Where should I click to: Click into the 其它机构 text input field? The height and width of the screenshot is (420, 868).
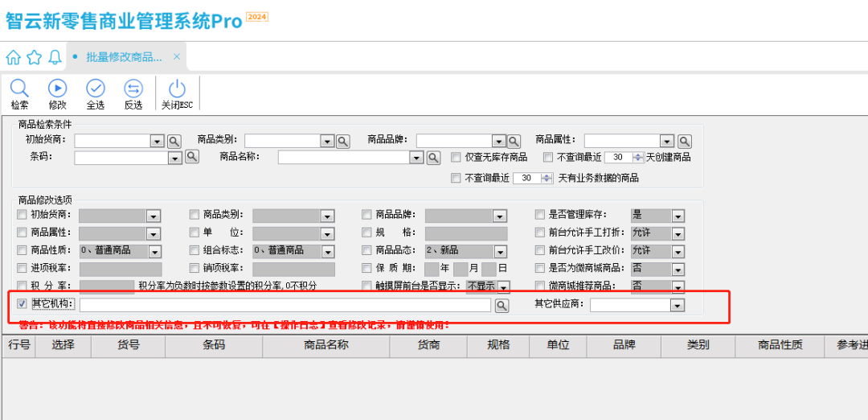pos(285,305)
